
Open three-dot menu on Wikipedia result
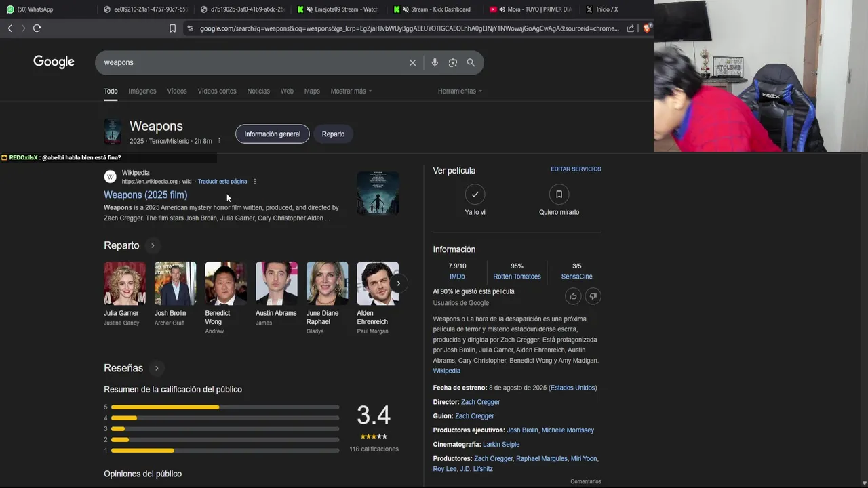pyautogui.click(x=255, y=182)
